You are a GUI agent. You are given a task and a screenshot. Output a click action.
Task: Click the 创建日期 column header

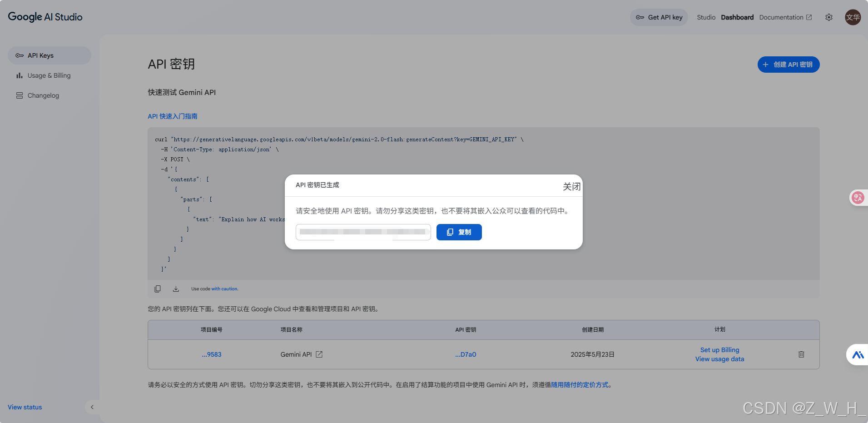(593, 330)
